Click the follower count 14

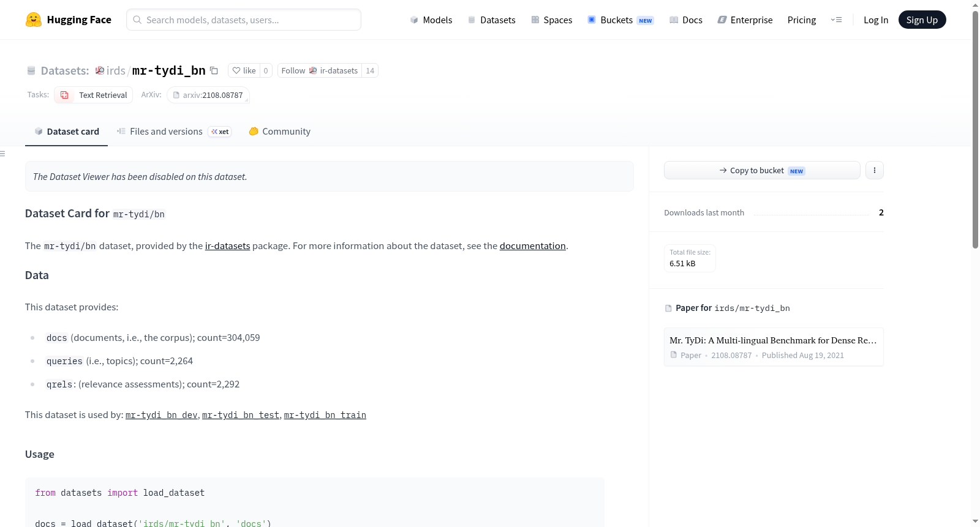pyautogui.click(x=370, y=70)
